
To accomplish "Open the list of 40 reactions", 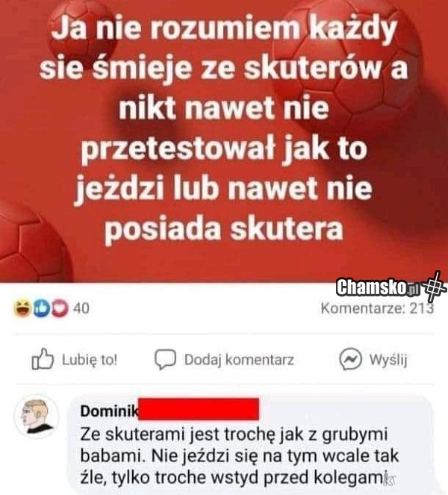I will pyautogui.click(x=81, y=308).
